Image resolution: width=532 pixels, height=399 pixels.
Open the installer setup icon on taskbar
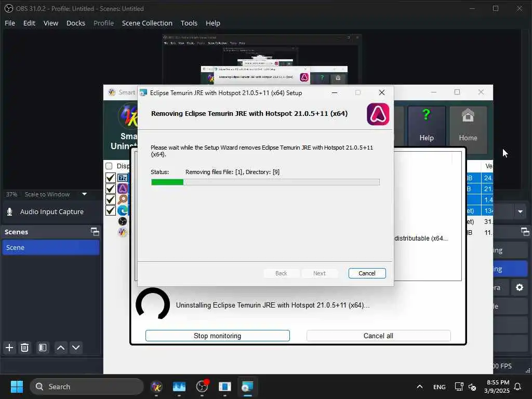click(247, 387)
